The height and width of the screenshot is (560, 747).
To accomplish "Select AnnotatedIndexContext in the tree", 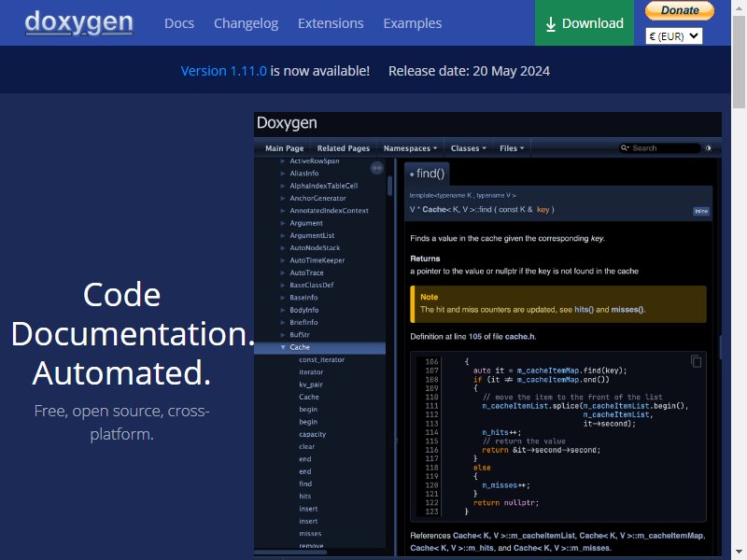I will 329,211.
